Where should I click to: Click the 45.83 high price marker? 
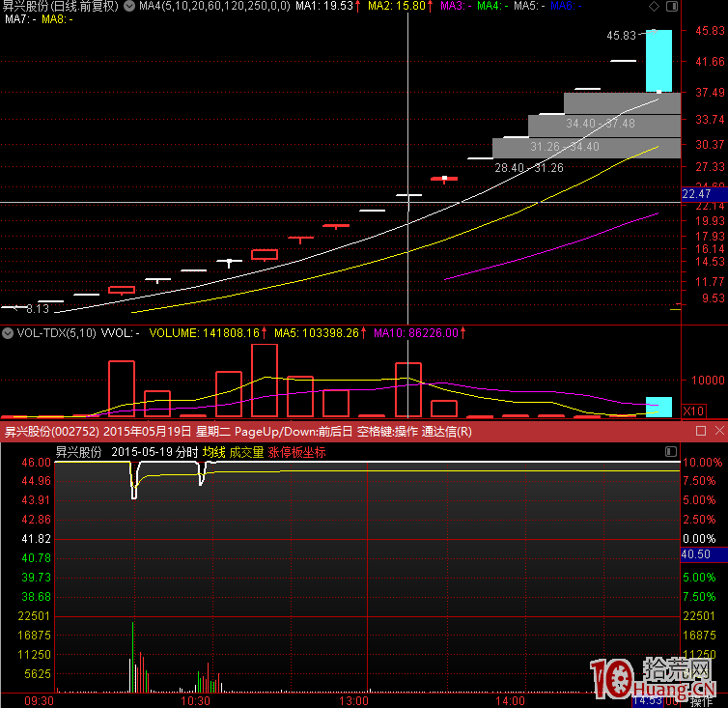[621, 36]
